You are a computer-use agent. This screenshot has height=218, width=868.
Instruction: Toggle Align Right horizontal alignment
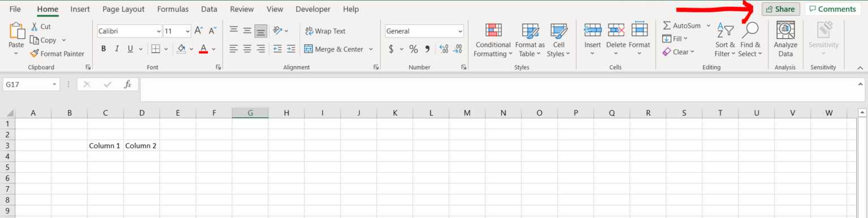pyautogui.click(x=261, y=49)
